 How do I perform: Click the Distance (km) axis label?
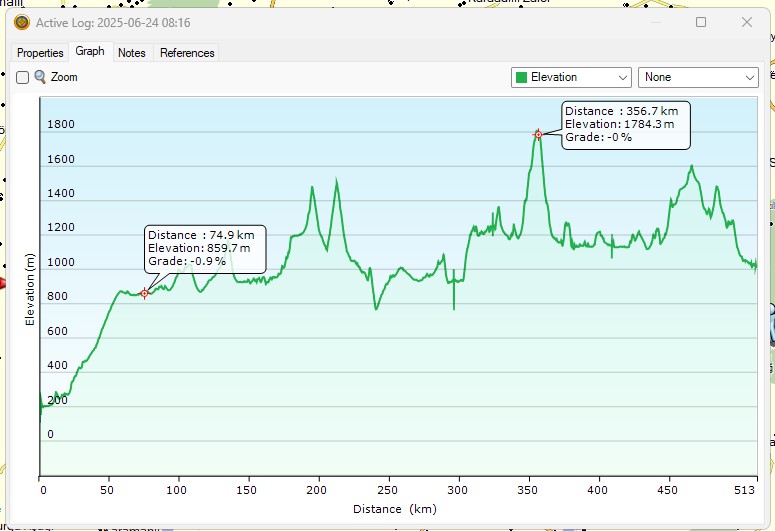pyautogui.click(x=394, y=509)
